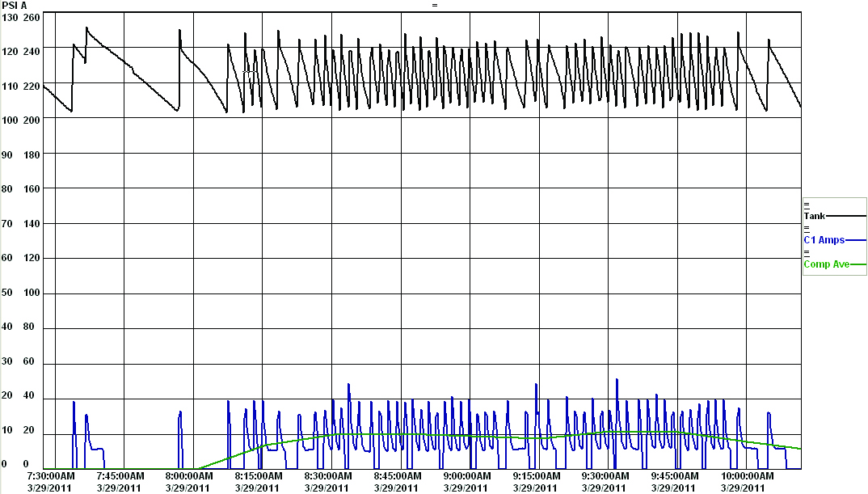
Task: Click the PSI A axis header
Action: [15, 6]
